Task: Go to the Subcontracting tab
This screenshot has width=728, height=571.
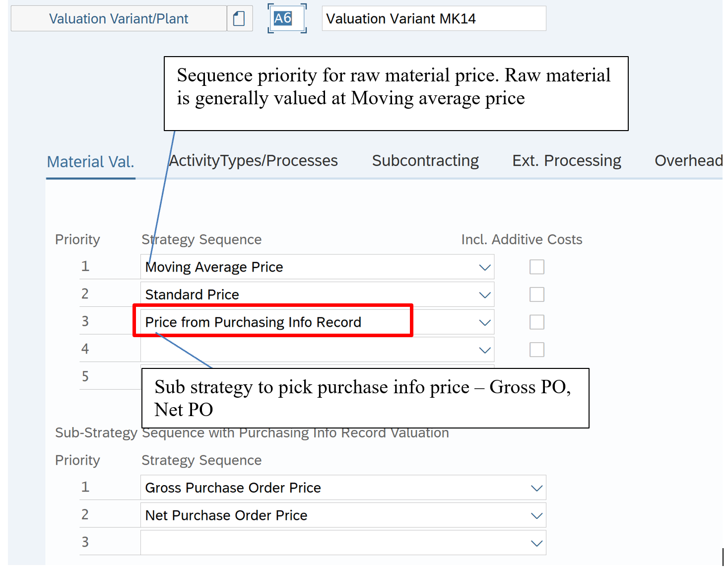Action: [425, 161]
